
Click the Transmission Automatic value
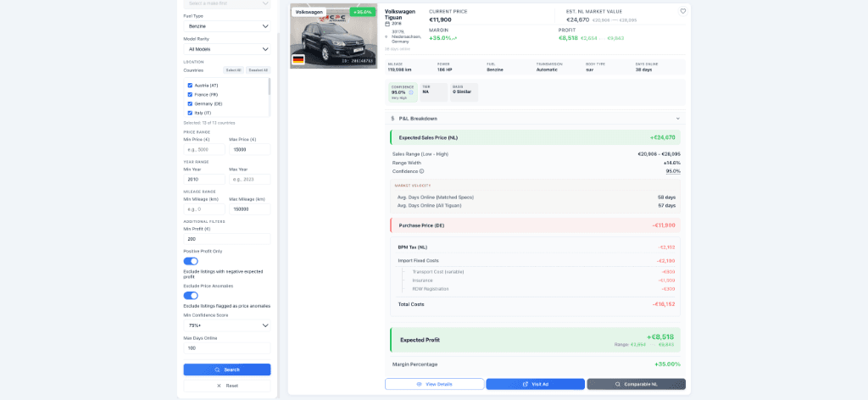point(548,70)
